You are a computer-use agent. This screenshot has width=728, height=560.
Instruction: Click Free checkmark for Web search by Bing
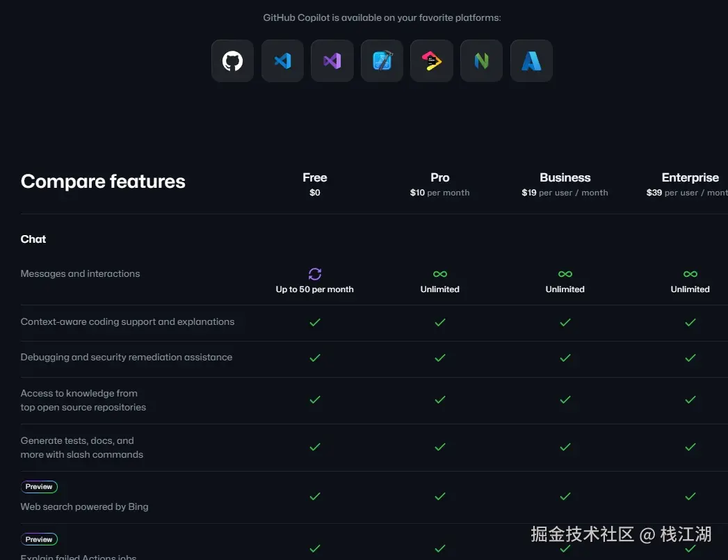coord(315,497)
